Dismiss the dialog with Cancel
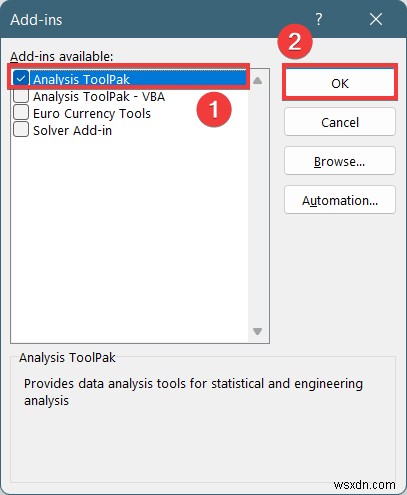This screenshot has height=495, width=407. pyautogui.click(x=340, y=122)
